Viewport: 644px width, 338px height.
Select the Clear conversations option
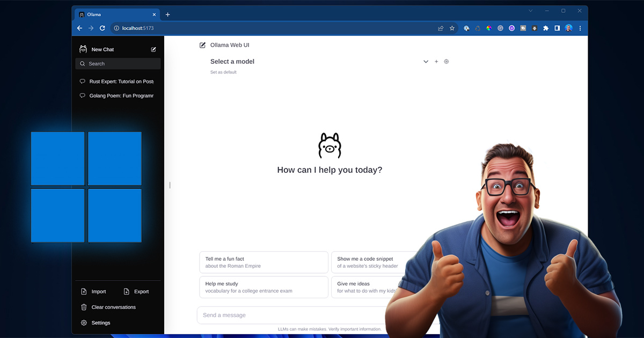point(113,307)
